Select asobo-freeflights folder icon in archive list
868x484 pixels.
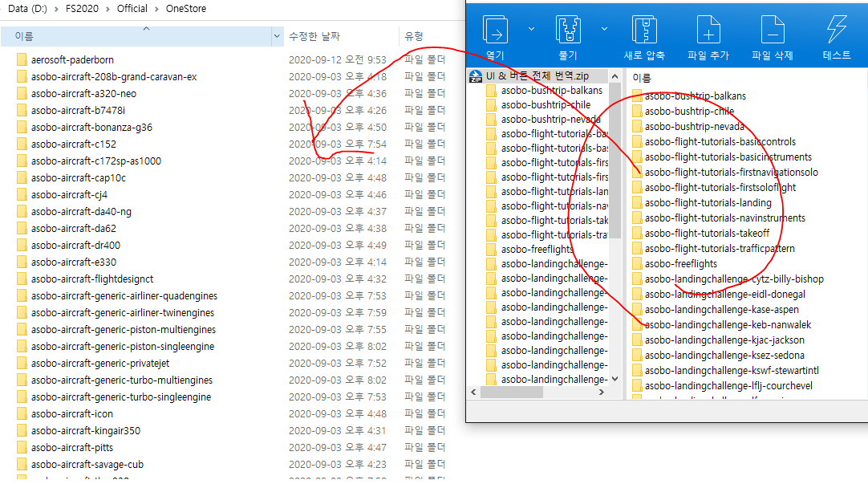click(637, 263)
